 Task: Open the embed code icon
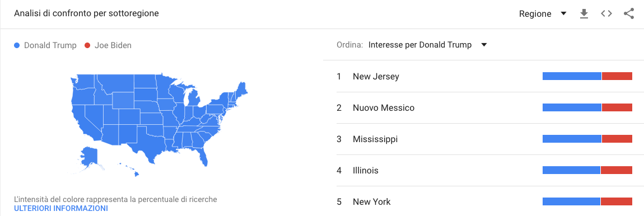606,13
